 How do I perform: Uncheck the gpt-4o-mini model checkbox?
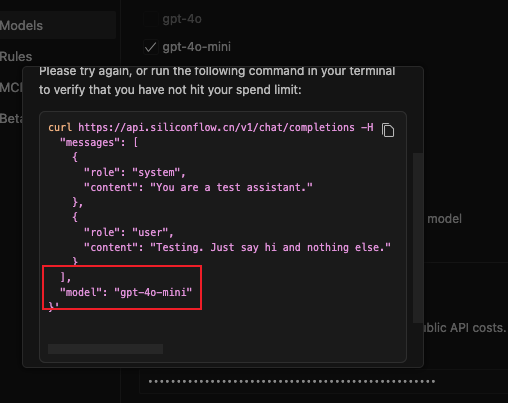click(x=151, y=47)
